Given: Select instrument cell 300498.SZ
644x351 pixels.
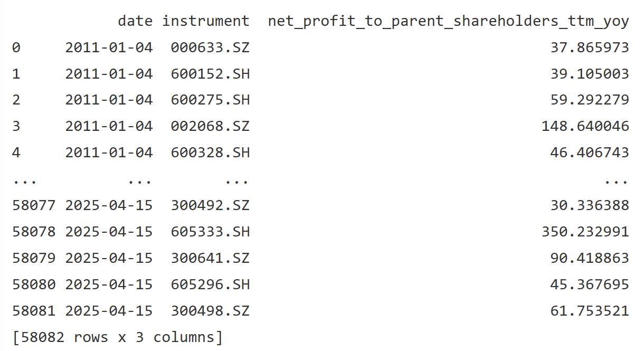Looking at the screenshot, I should pyautogui.click(x=210, y=311).
